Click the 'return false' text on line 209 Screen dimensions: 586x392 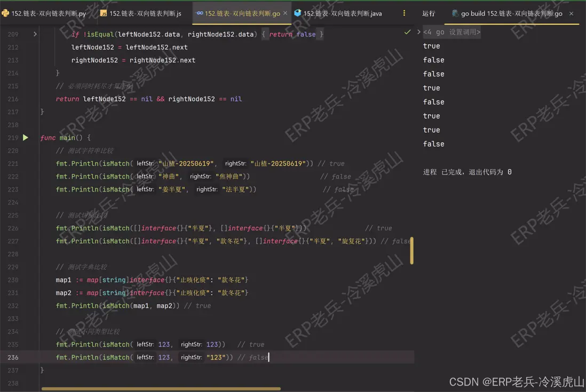292,34
